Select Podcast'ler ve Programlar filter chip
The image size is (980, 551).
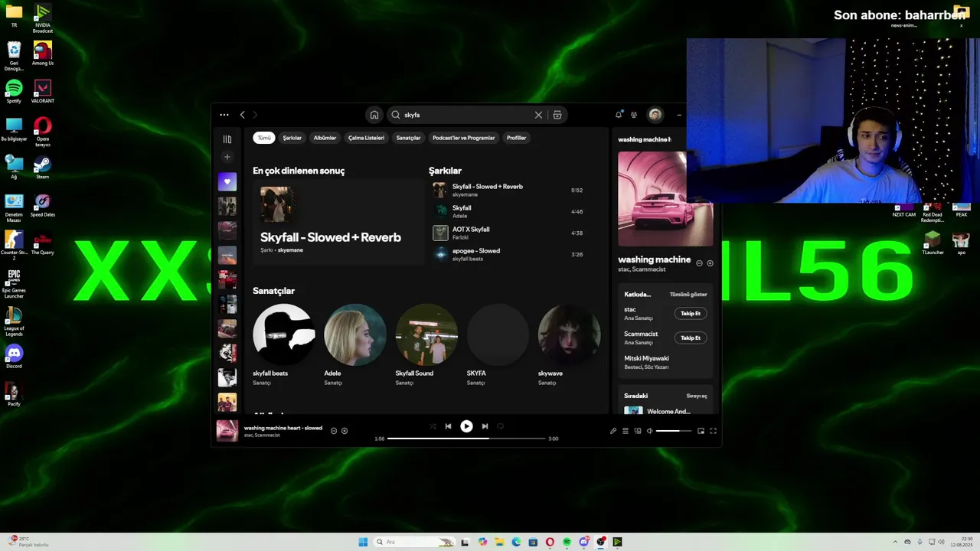coord(463,138)
